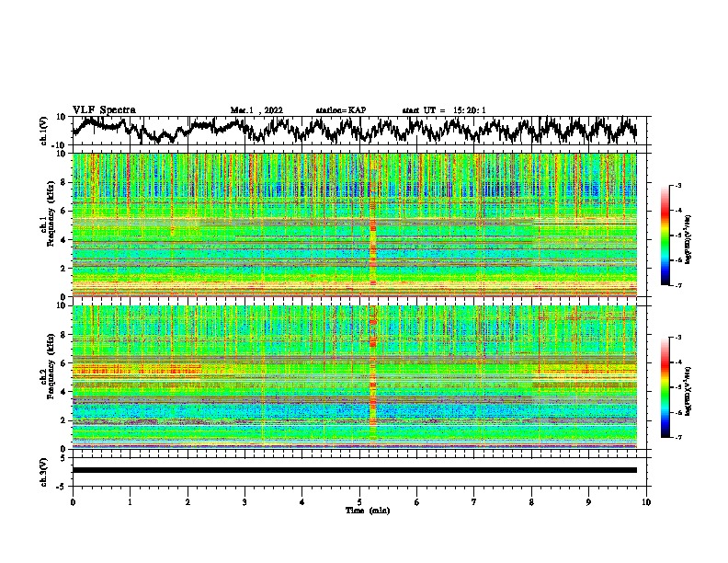728x563 pixels.
Task: Click the "VLF Spectra" plot title
Action: pyautogui.click(x=104, y=109)
